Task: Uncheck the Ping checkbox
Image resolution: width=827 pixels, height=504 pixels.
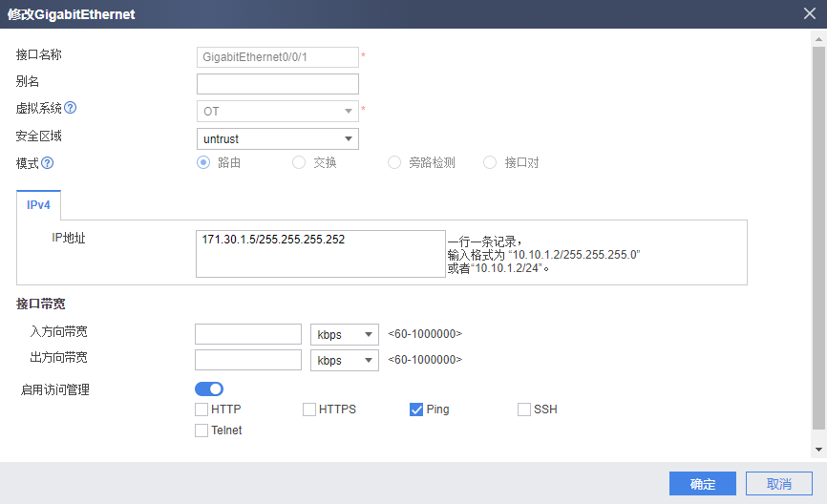Action: (x=416, y=409)
